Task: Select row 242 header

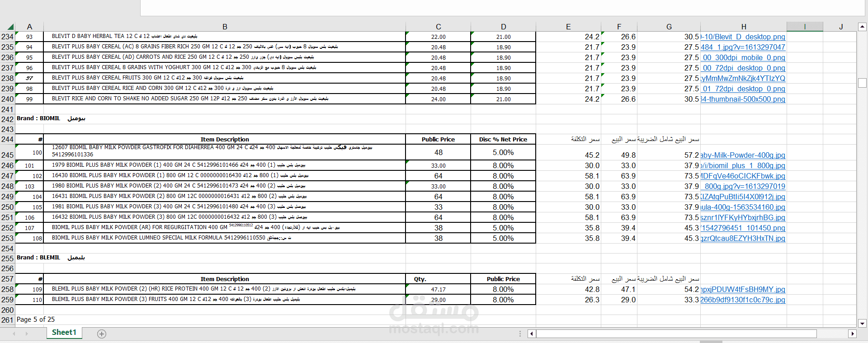Action: tap(7, 119)
